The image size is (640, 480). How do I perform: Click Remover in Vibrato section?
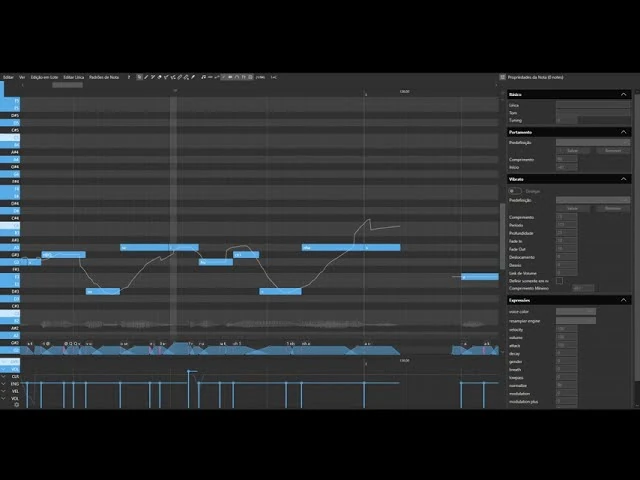click(613, 209)
